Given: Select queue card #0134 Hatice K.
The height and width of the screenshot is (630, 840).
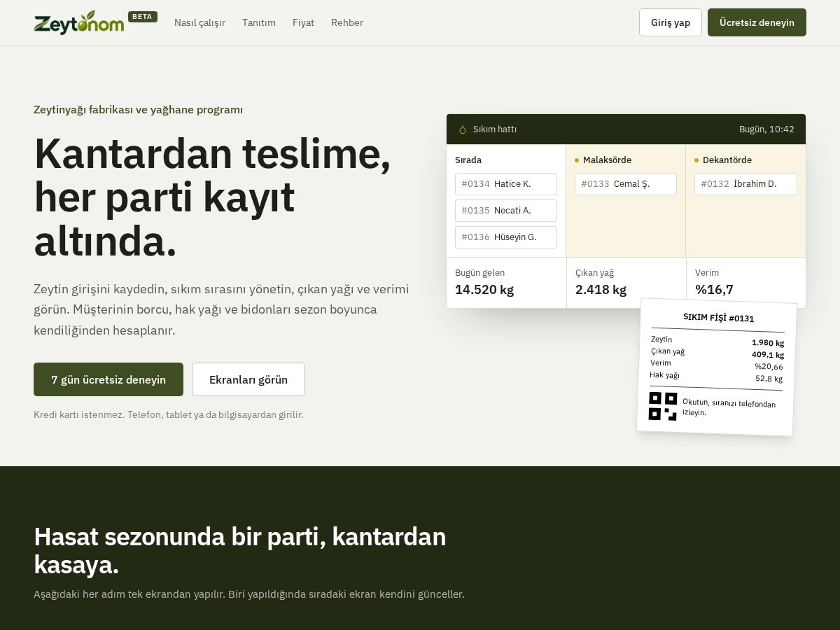Looking at the screenshot, I should coord(506,184).
